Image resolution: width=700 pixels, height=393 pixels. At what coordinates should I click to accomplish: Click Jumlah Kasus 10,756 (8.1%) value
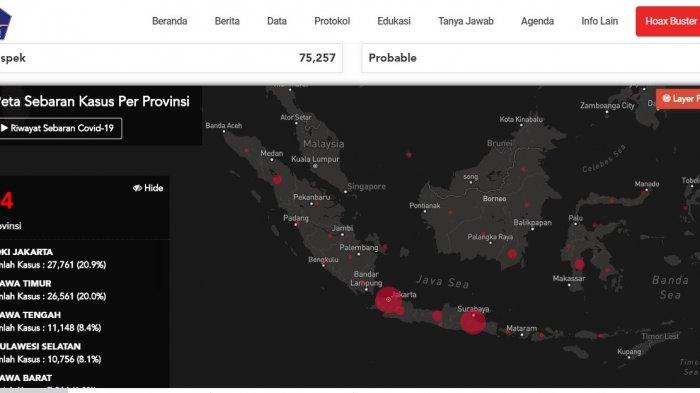[50, 359]
